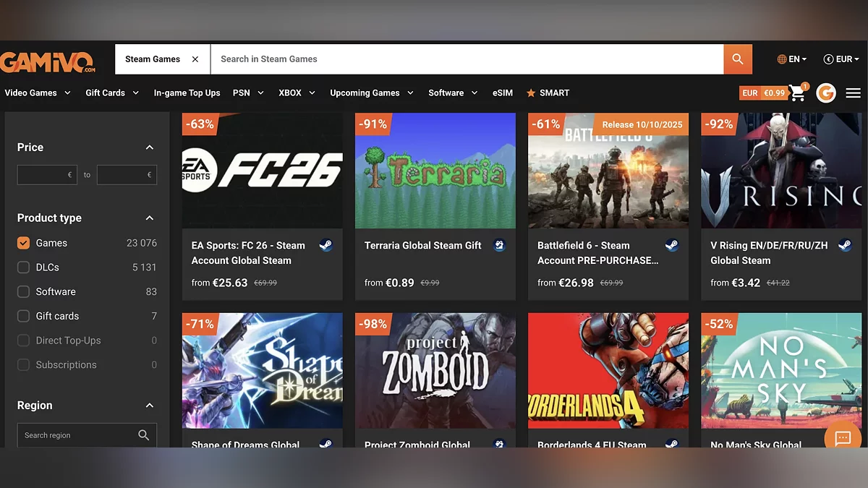Open the V Rising thumbnail

781,171
